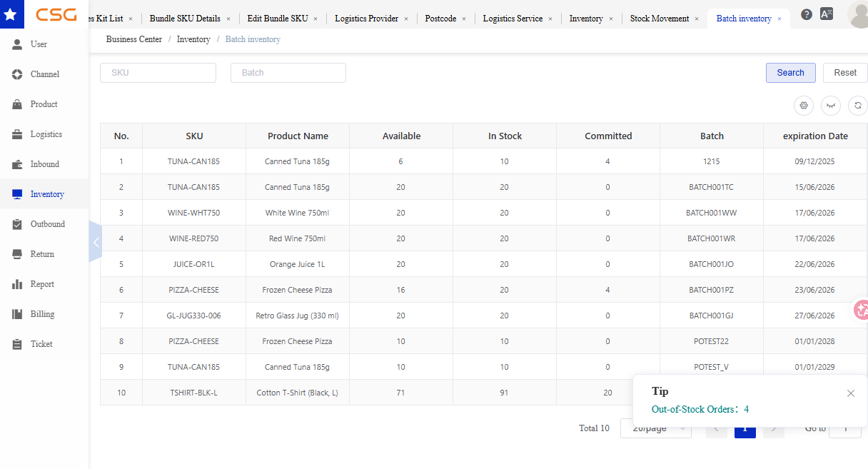Open the help question mark icon
The height and width of the screenshot is (469, 868).
807,14
